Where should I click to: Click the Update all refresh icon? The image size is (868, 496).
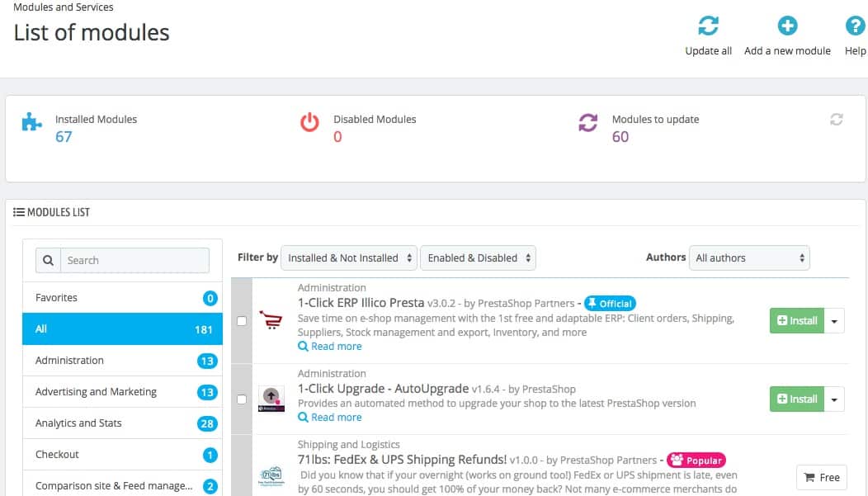tap(708, 26)
